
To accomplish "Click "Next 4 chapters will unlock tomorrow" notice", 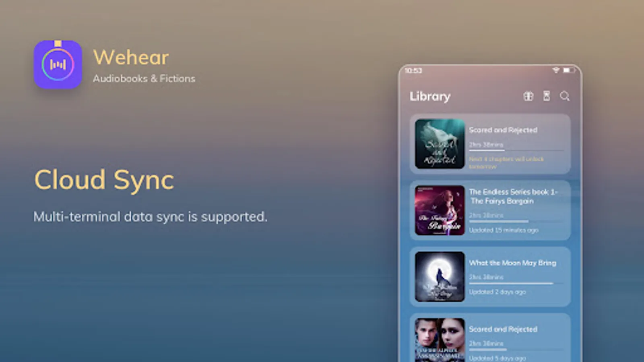I will click(x=506, y=162).
